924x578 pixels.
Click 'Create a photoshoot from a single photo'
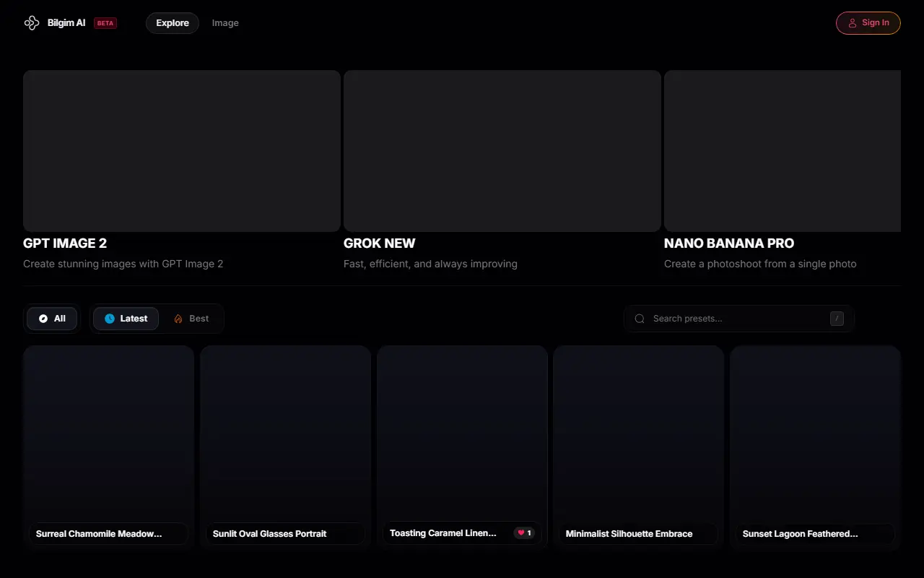click(x=760, y=264)
